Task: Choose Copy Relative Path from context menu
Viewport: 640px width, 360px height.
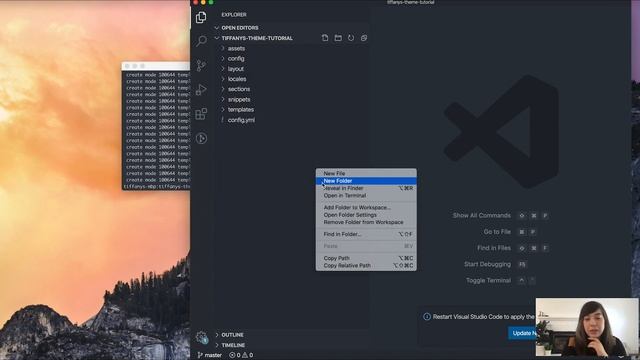Action: point(366,265)
